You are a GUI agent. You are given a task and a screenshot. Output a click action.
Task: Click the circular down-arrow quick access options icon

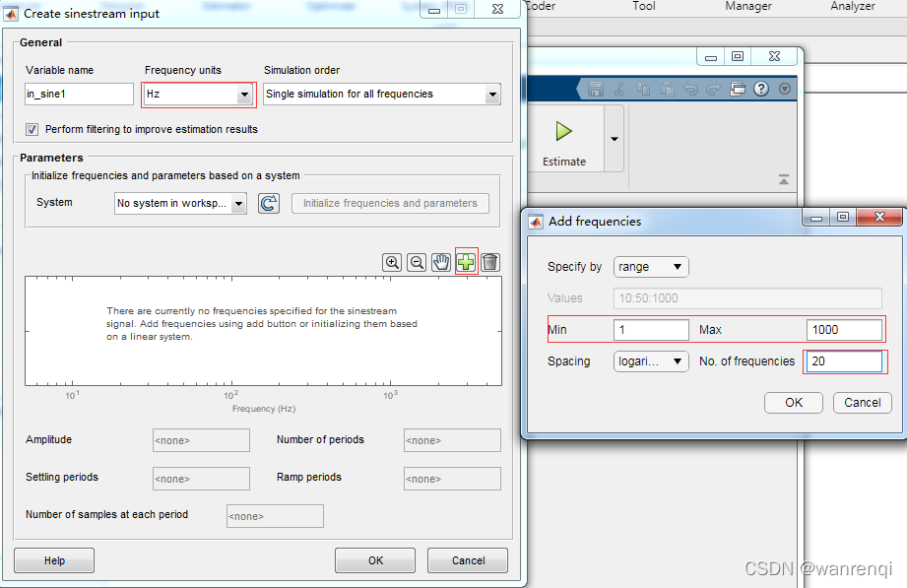pos(785,89)
